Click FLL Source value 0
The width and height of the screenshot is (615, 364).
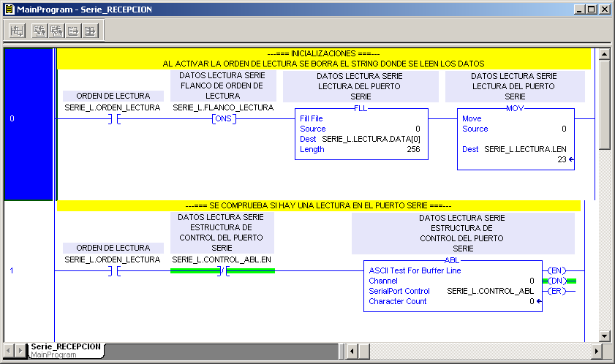point(418,129)
